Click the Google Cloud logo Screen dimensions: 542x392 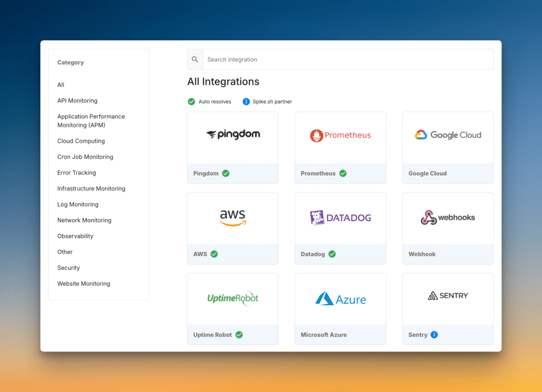coord(448,135)
